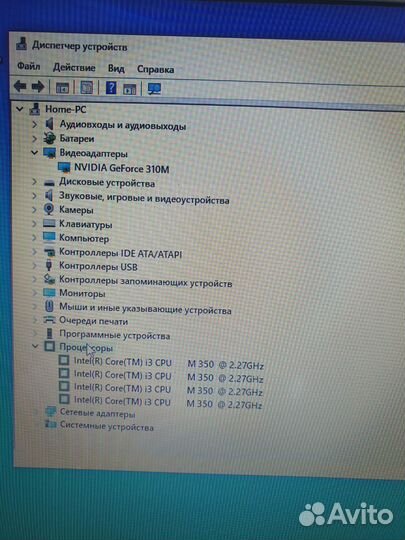
Task: Open the Properties toolbar icon
Action: pos(86,88)
